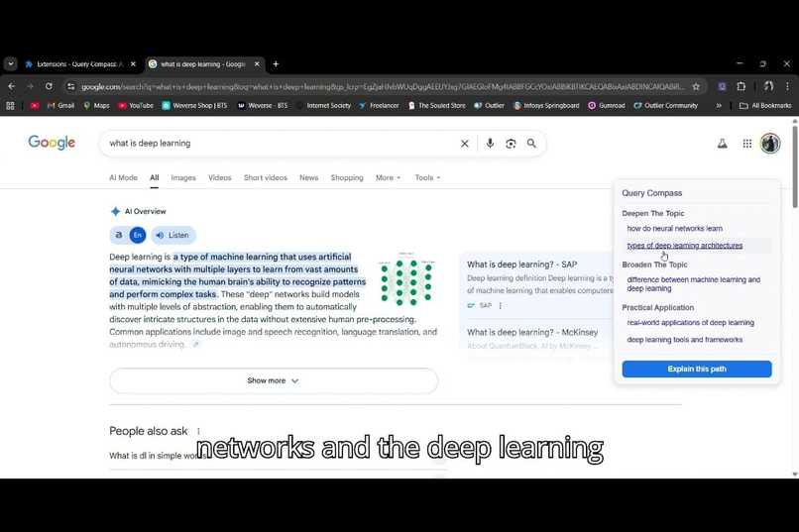The image size is (799, 532).
Task: Open Internet Society bookmark
Action: [324, 105]
